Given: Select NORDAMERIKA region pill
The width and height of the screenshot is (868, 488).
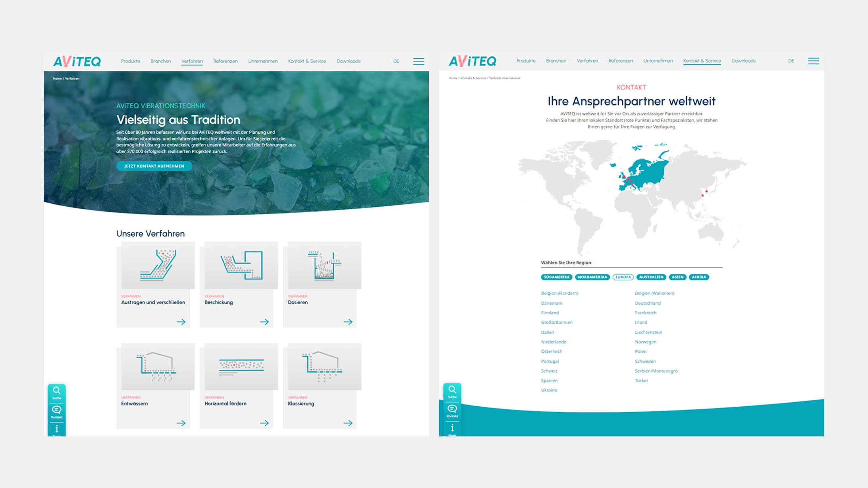Looking at the screenshot, I should coord(592,277).
